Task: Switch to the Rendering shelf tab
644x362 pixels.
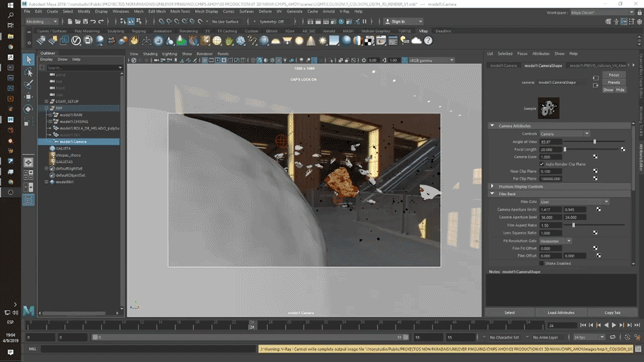Action: click(x=189, y=32)
